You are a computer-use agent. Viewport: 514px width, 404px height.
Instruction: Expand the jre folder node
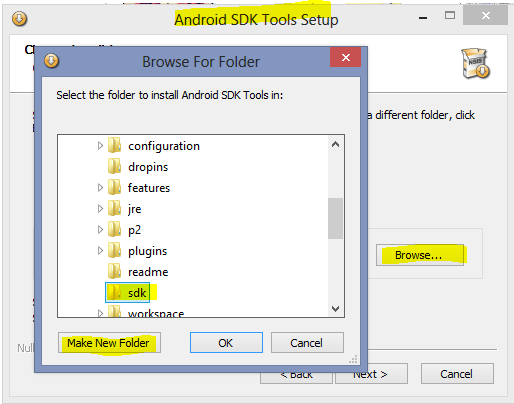click(x=100, y=209)
